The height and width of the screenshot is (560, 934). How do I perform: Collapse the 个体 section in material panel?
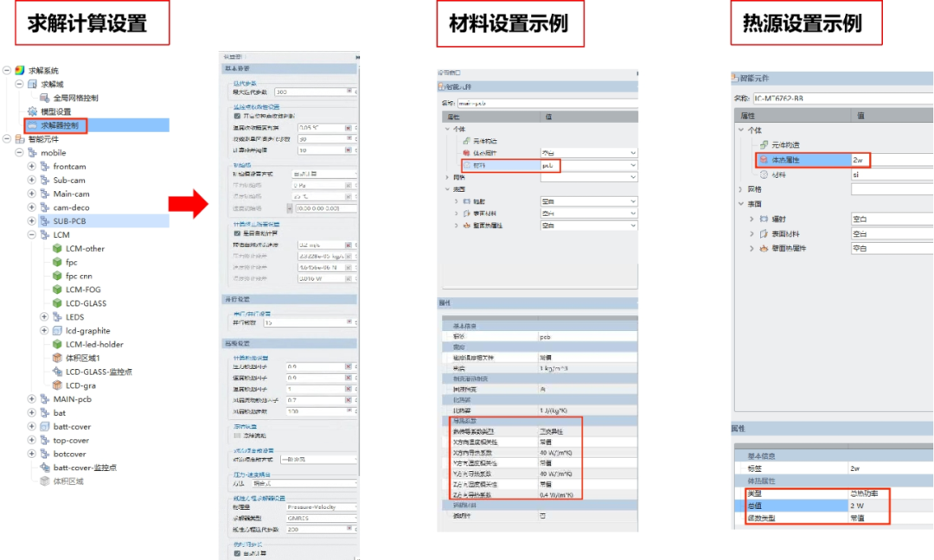[x=446, y=129]
